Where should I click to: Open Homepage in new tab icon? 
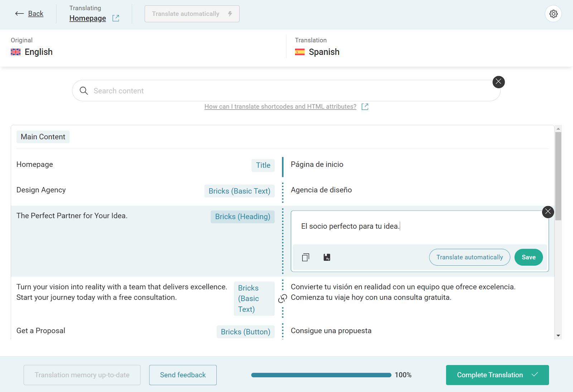point(116,18)
